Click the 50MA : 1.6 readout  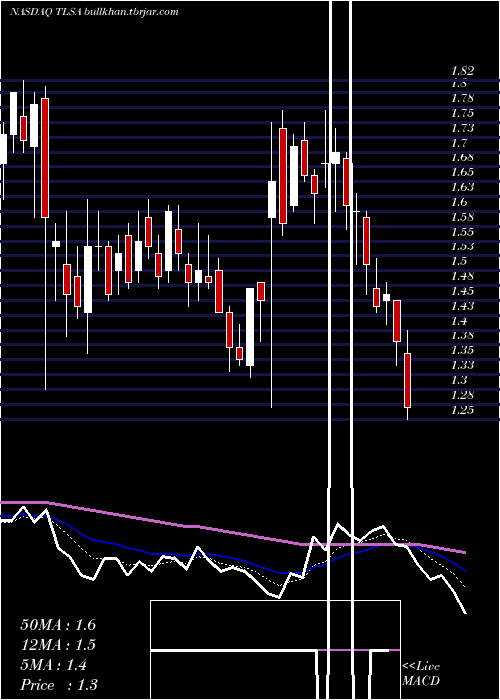[x=58, y=625]
